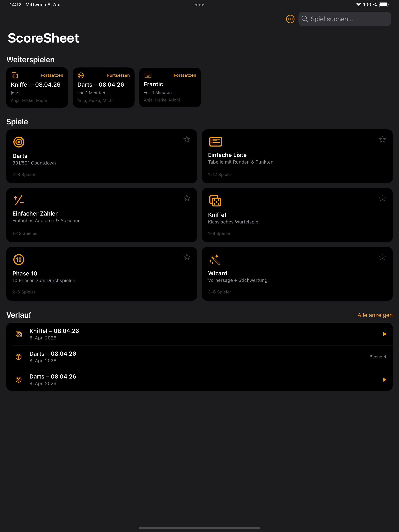
Task: Mark Einfacher Zähler as favorite
Action: 187,198
